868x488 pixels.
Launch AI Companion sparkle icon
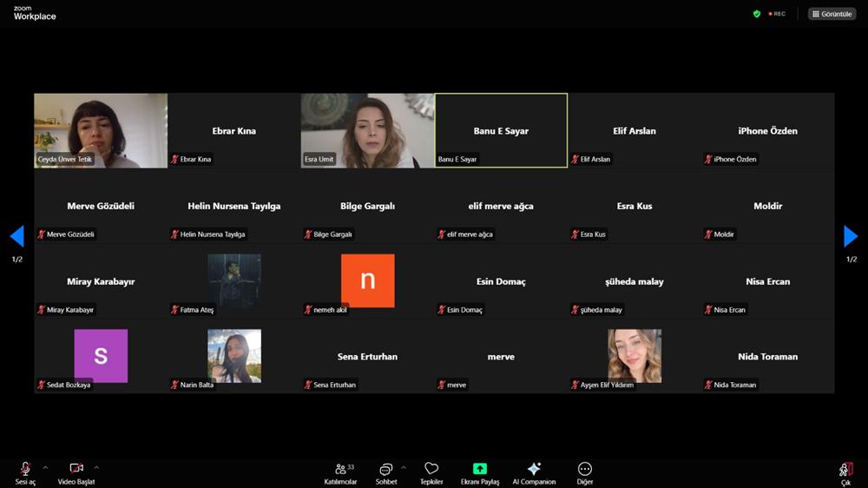pos(534,469)
